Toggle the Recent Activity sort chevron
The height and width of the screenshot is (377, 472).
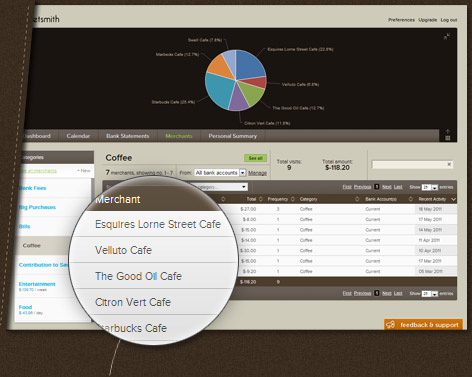click(453, 199)
